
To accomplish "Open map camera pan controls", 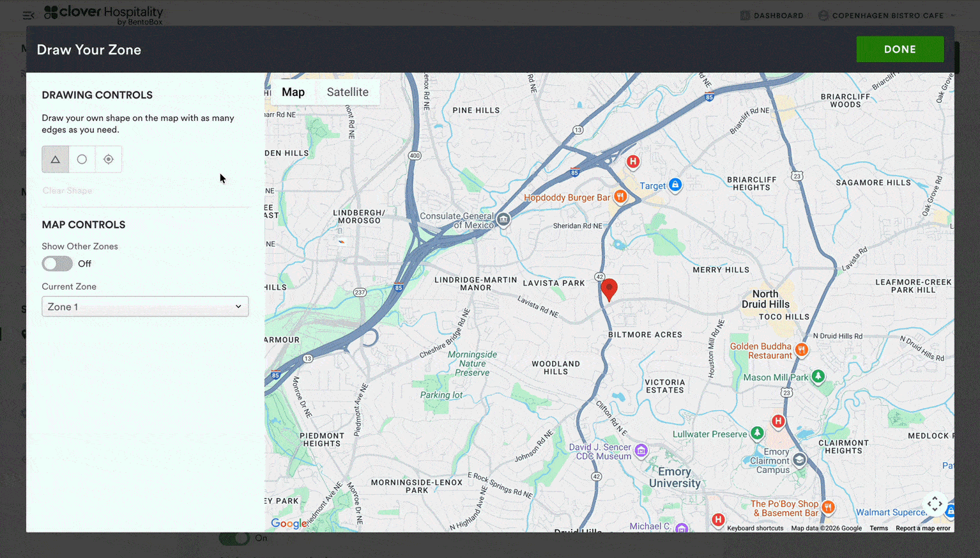I will (x=935, y=504).
